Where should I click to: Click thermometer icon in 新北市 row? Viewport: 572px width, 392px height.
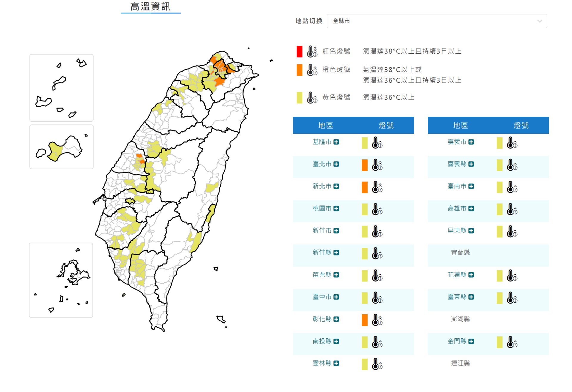click(x=377, y=187)
